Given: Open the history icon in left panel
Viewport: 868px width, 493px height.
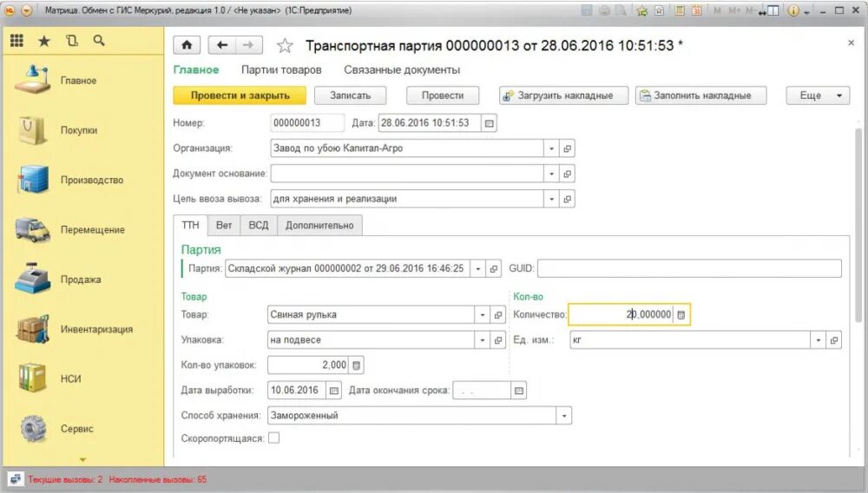Looking at the screenshot, I should tap(72, 41).
